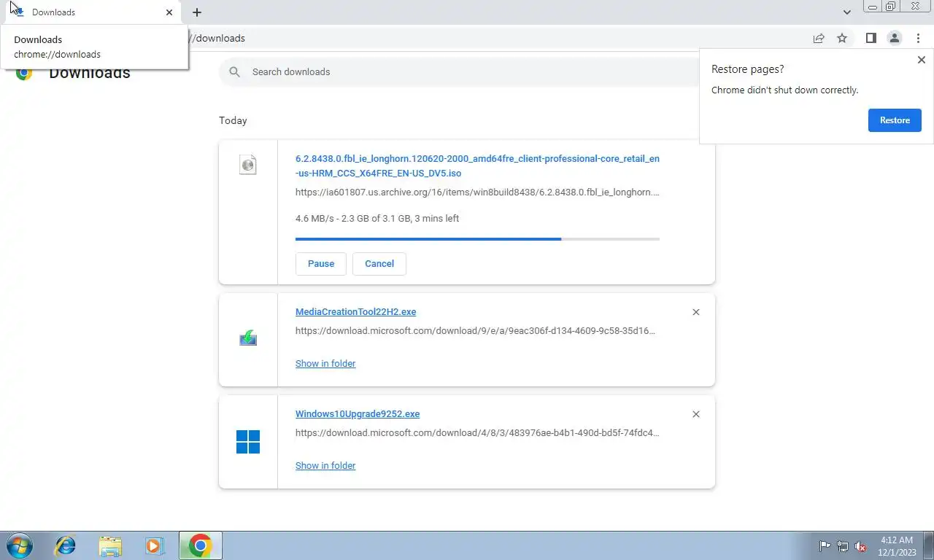
Task: Click the ISO disc file icon
Action: click(x=248, y=164)
